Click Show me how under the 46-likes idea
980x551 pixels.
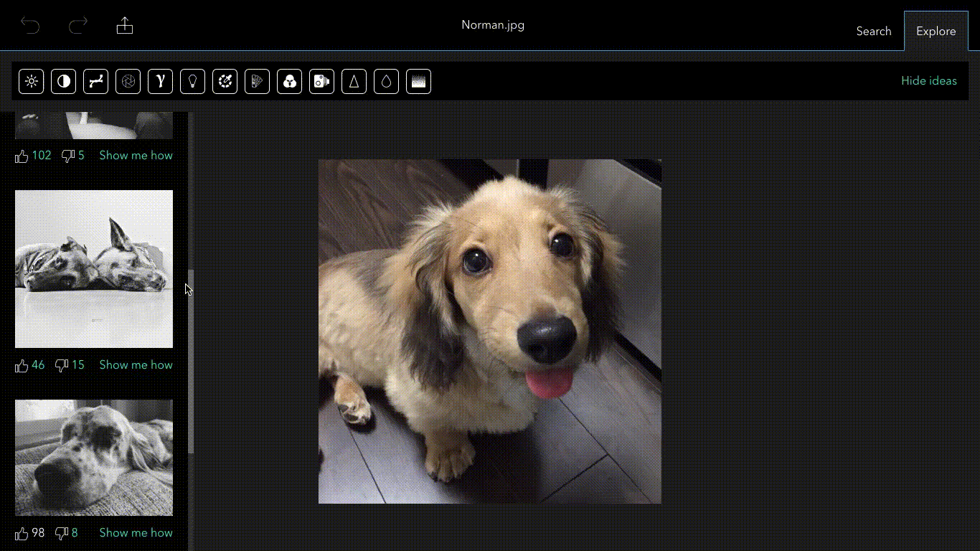136,365
